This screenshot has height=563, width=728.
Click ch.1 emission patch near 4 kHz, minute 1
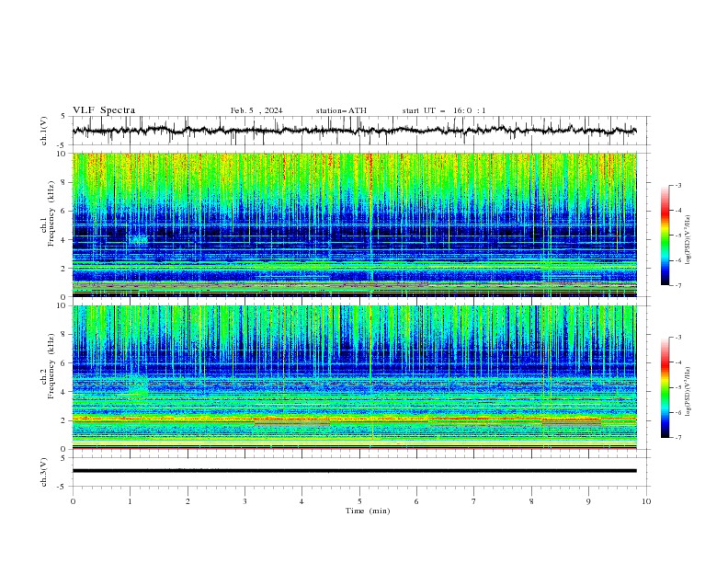click(x=139, y=240)
